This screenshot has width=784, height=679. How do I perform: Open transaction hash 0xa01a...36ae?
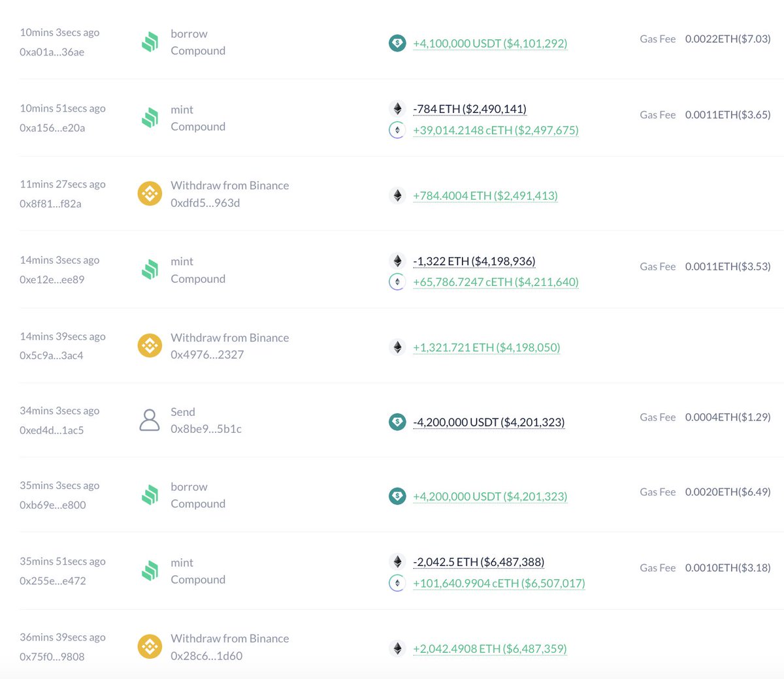[x=52, y=52]
